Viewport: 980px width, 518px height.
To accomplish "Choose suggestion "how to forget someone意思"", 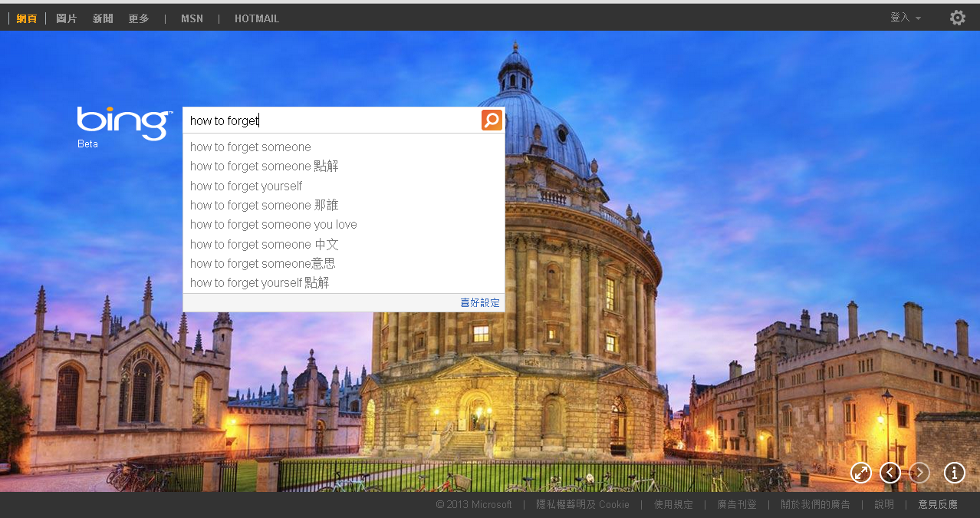I will [x=344, y=263].
